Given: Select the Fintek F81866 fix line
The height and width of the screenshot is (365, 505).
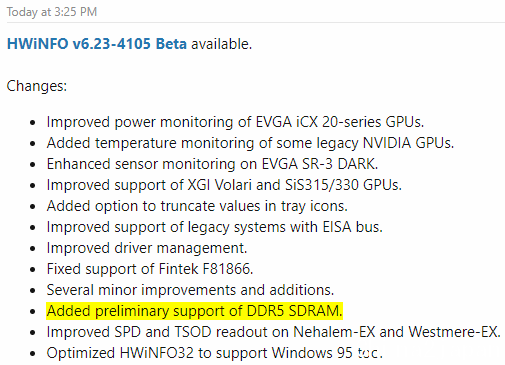Looking at the screenshot, I should [x=150, y=269].
